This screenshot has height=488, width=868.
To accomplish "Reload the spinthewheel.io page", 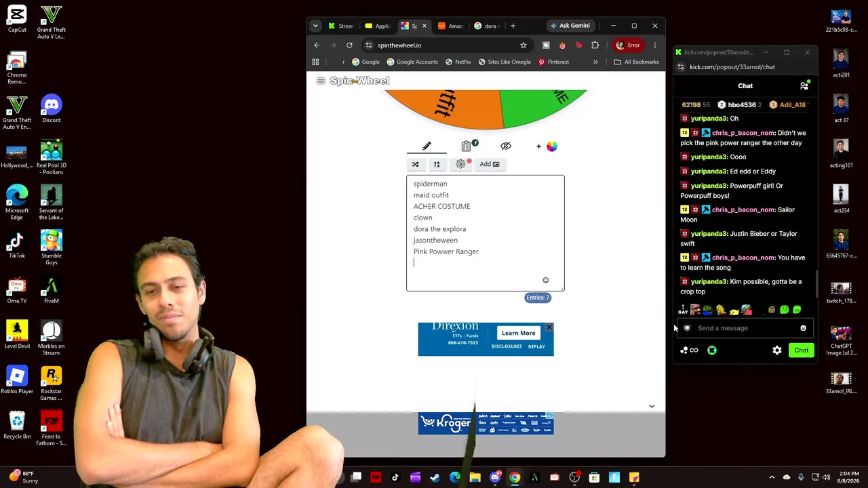I will coord(349,45).
